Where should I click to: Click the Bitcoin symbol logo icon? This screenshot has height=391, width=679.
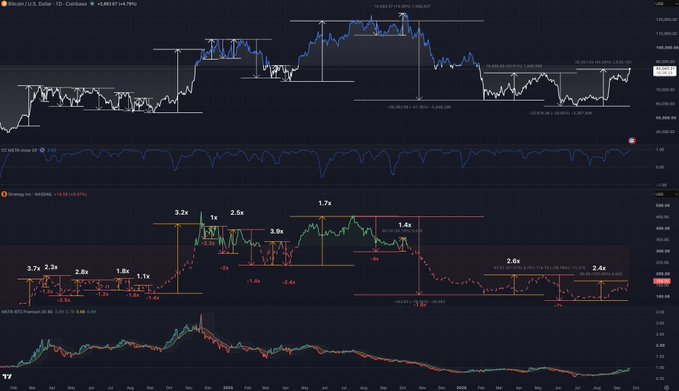coord(4,3)
